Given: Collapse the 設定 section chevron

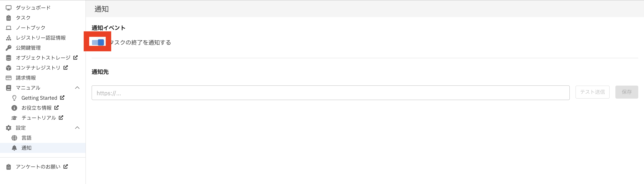Looking at the screenshot, I should click(x=77, y=128).
